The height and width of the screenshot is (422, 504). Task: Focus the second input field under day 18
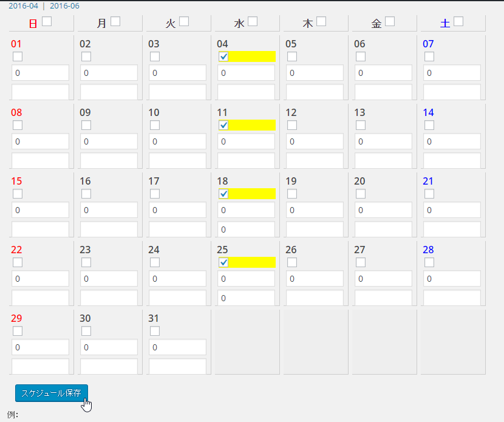(246, 230)
